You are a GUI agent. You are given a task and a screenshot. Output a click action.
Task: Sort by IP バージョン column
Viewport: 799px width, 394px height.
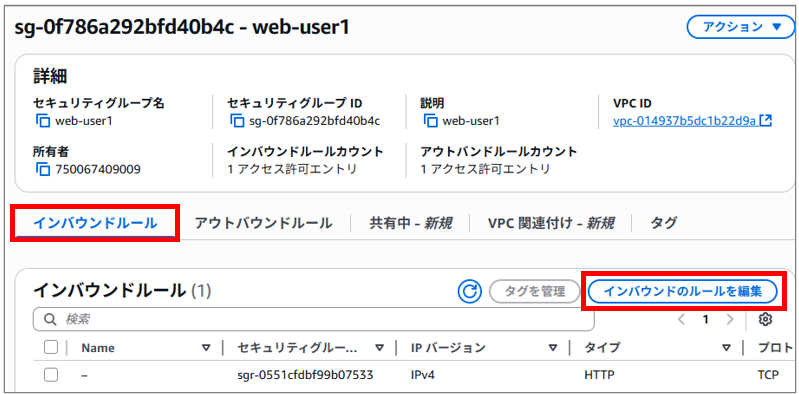[x=553, y=348]
